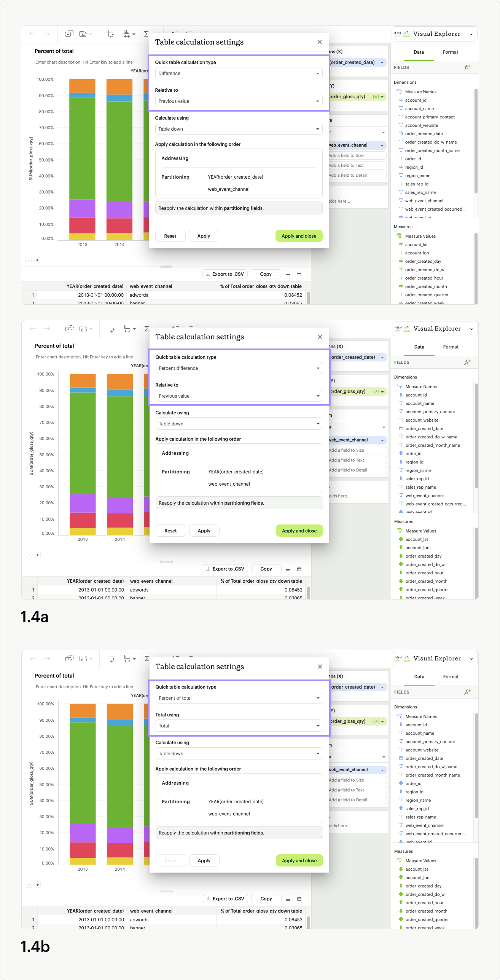Click the zoom in plus icon under the chart beside the Difference dialog

[37, 260]
